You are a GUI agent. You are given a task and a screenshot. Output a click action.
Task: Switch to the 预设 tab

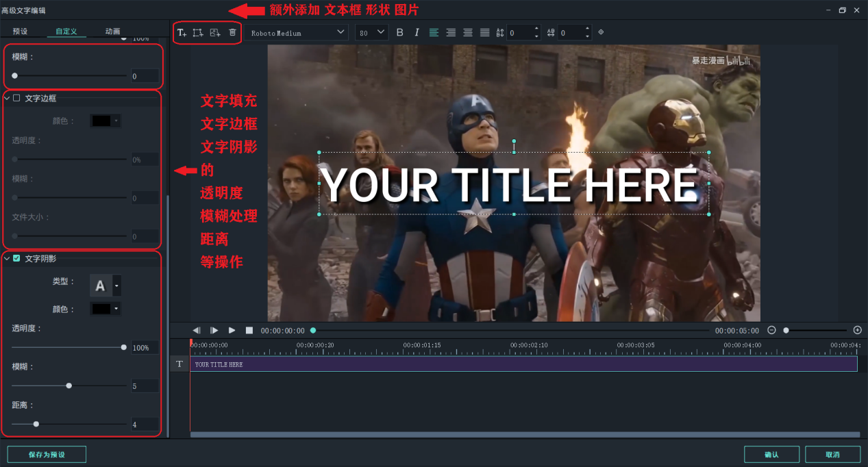pyautogui.click(x=21, y=31)
